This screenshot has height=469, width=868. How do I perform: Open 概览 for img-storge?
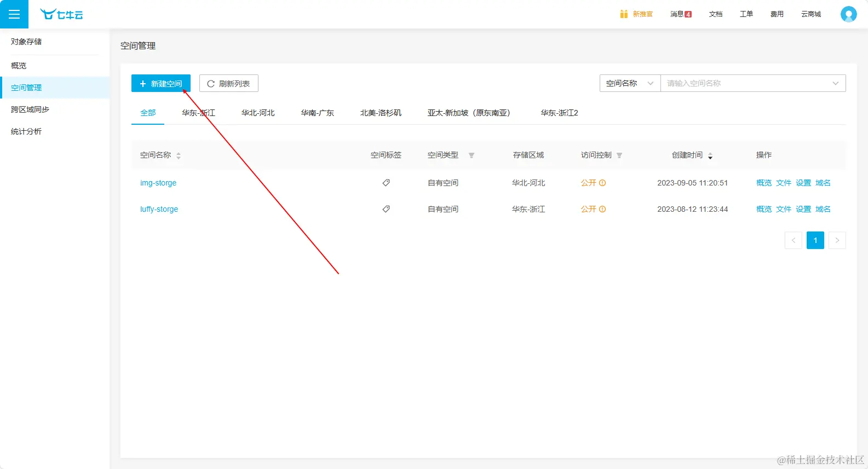tap(764, 183)
